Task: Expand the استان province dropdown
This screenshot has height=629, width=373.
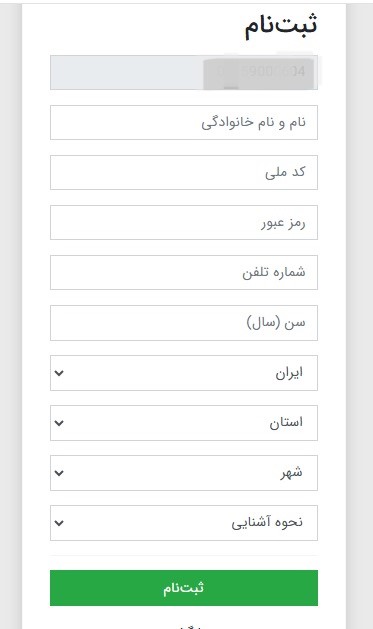Action: pyautogui.click(x=184, y=423)
